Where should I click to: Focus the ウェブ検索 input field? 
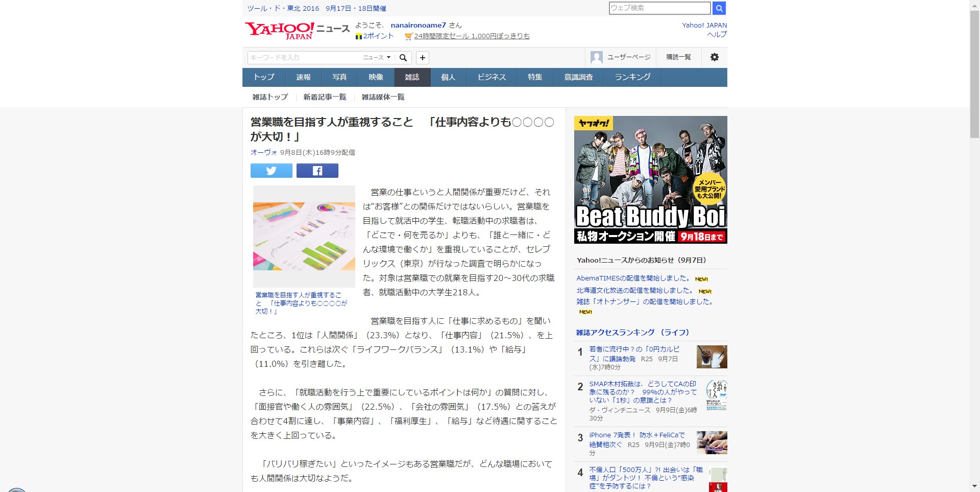point(659,8)
